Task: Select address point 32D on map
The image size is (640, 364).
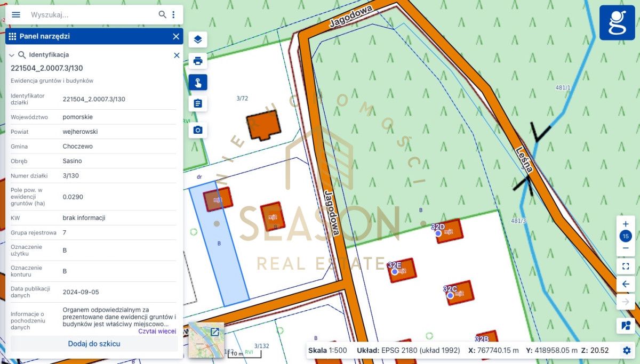Action: click(438, 233)
